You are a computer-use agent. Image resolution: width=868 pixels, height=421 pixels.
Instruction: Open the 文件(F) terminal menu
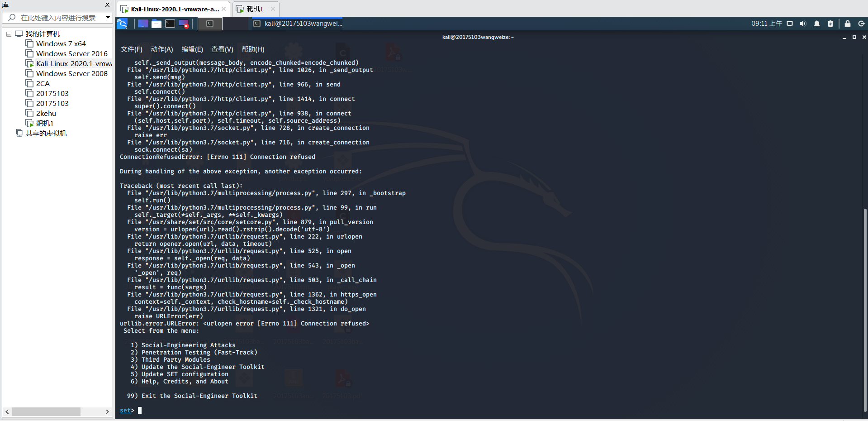point(132,49)
